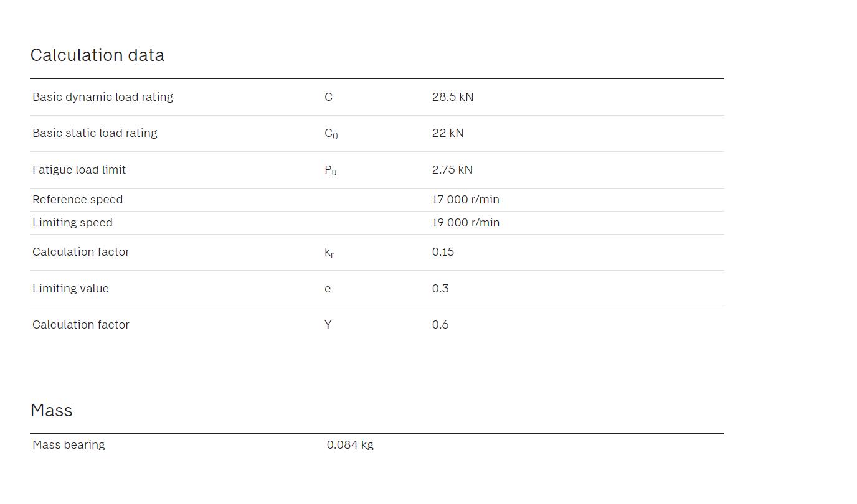Click the Y symbol cell

[328, 325]
